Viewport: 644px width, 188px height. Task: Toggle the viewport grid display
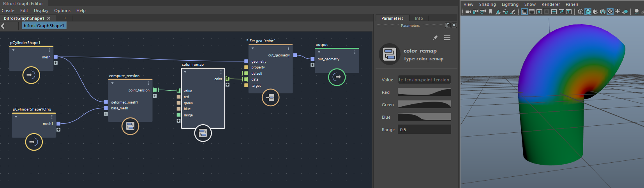coord(524,12)
